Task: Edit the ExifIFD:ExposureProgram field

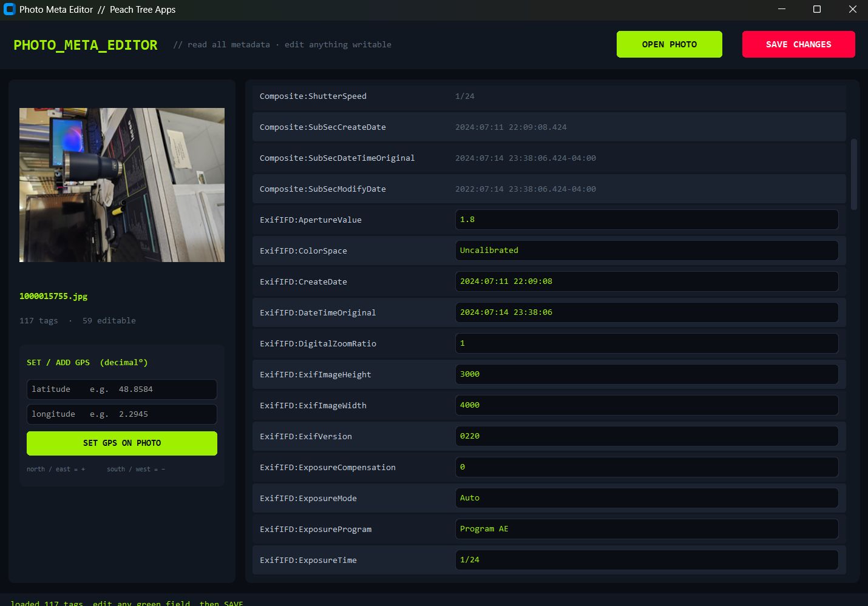Action: (x=647, y=529)
